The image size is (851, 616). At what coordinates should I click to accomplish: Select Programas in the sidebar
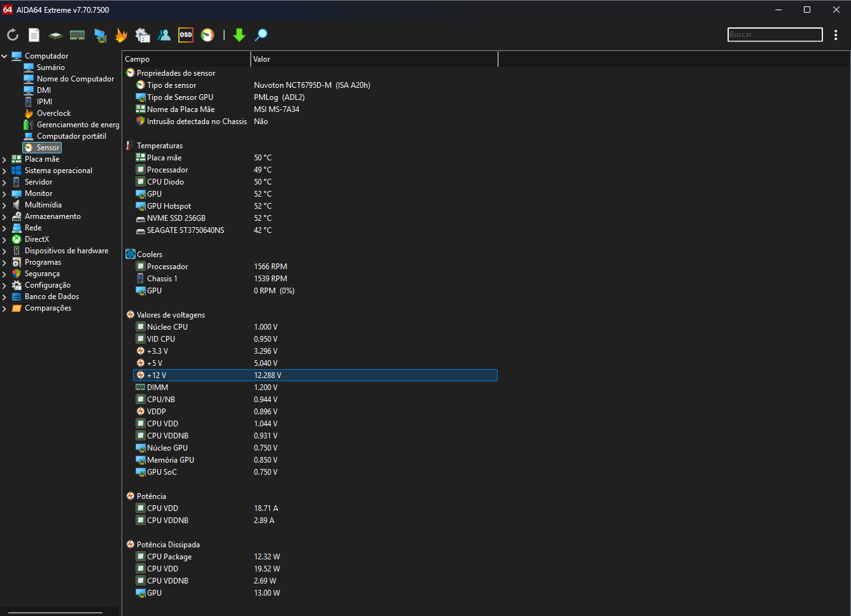(43, 262)
